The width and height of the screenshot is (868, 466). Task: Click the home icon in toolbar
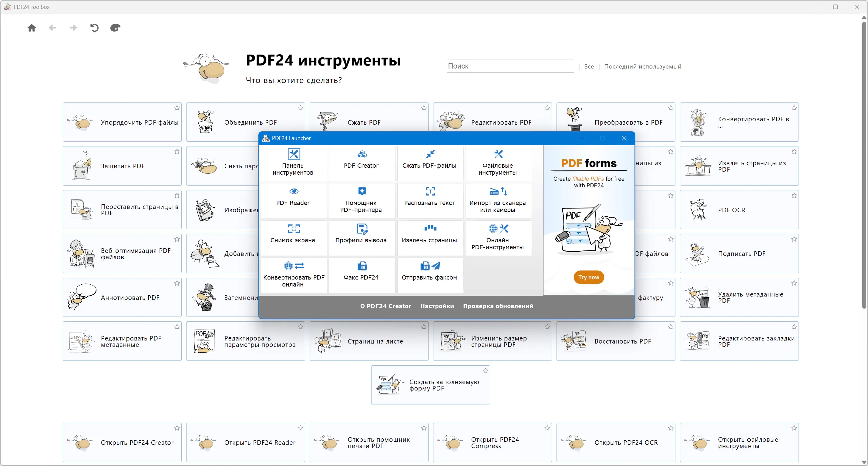32,28
